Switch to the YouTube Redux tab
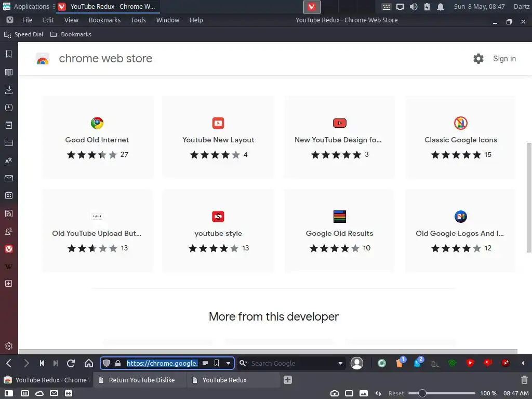Image resolution: width=532 pixels, height=399 pixels. pyautogui.click(x=233, y=380)
